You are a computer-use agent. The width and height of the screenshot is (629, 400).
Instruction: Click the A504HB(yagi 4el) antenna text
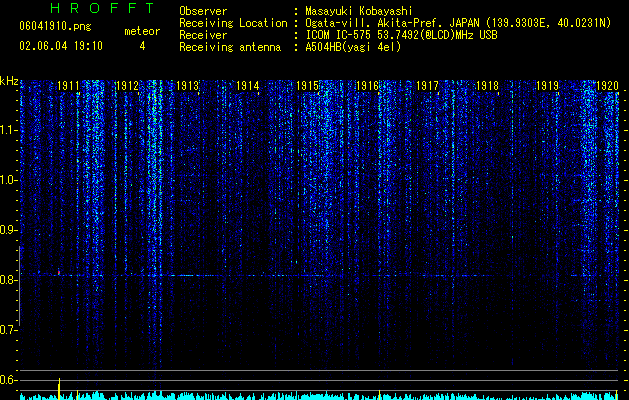tap(353, 47)
